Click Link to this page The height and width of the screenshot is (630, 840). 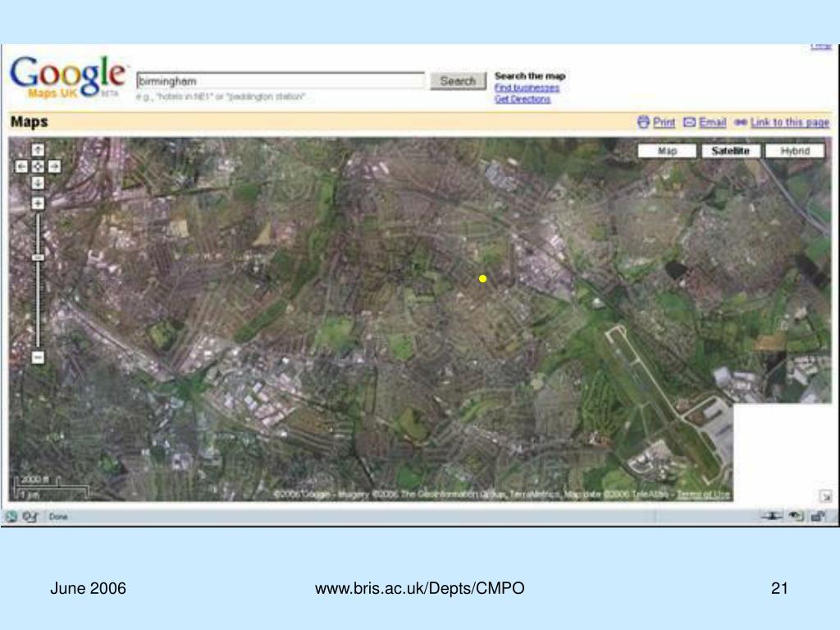point(790,122)
